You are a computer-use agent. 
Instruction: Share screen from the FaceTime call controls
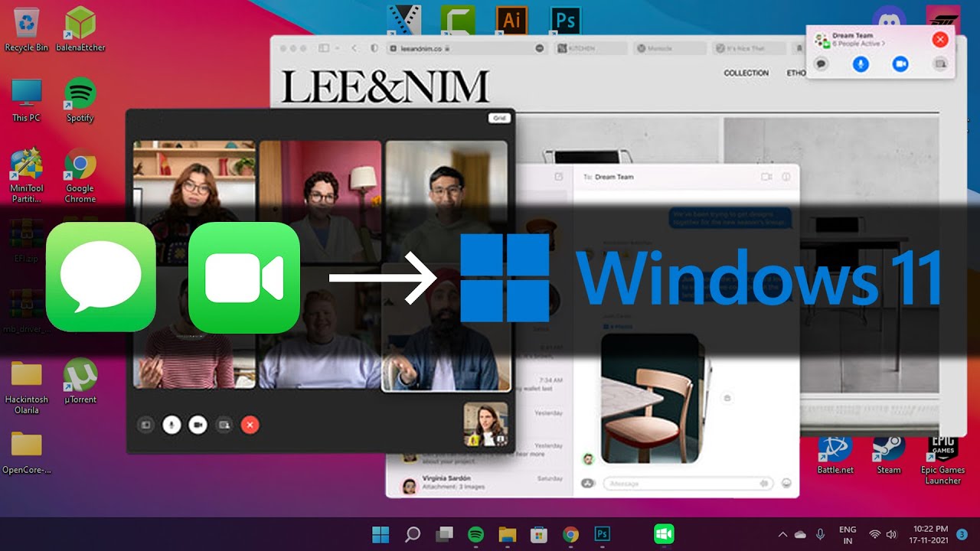[x=224, y=425]
